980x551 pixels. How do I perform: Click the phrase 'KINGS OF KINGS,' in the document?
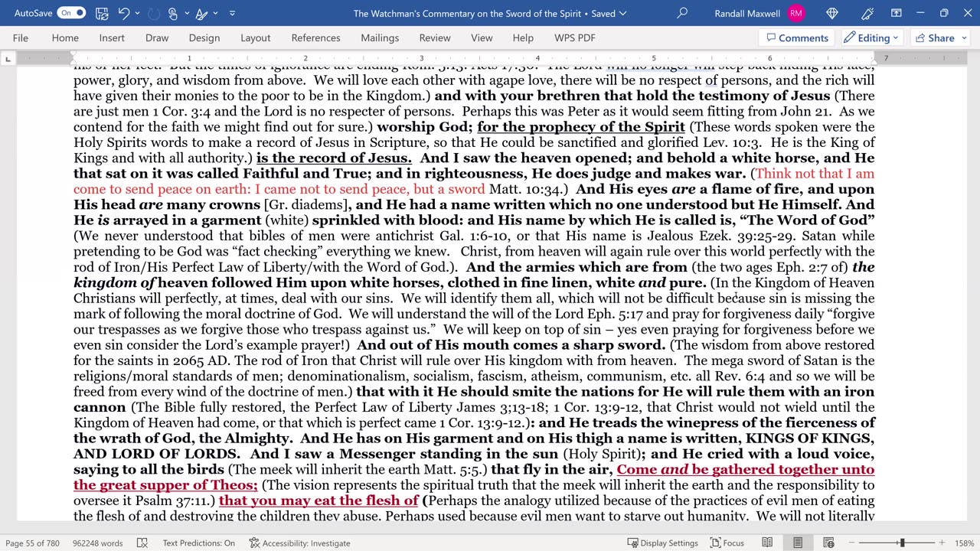point(810,438)
